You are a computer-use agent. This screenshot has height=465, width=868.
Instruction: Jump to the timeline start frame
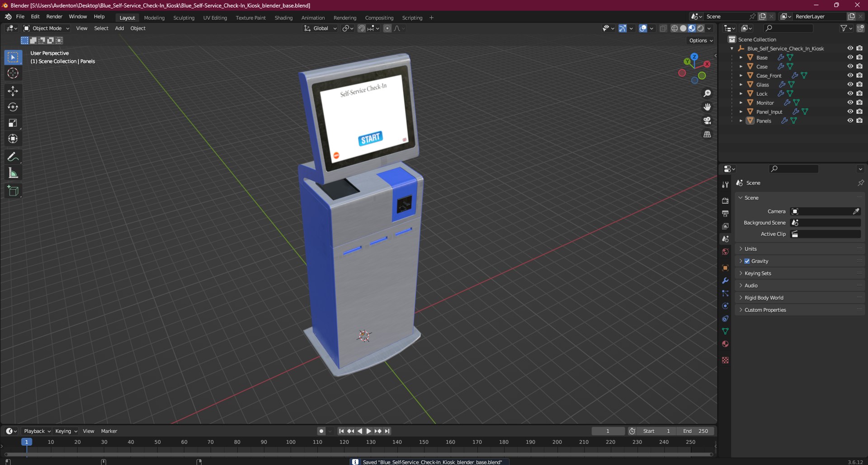341,431
